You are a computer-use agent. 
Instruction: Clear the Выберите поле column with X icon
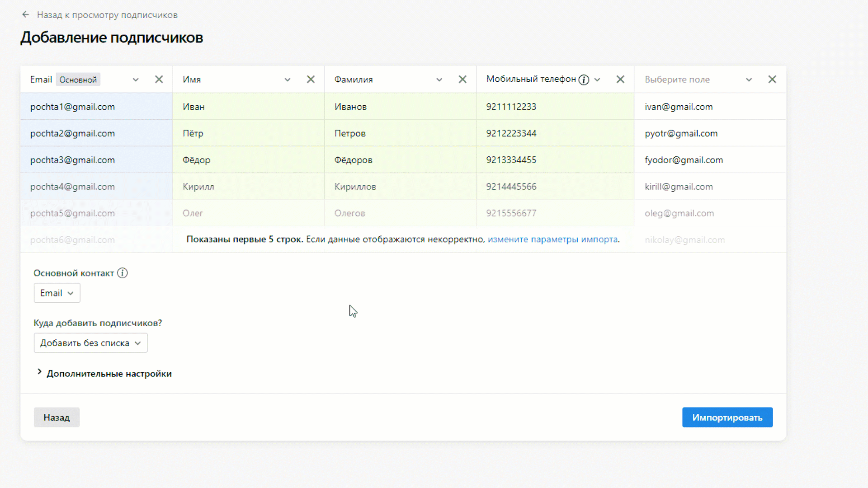pos(772,79)
